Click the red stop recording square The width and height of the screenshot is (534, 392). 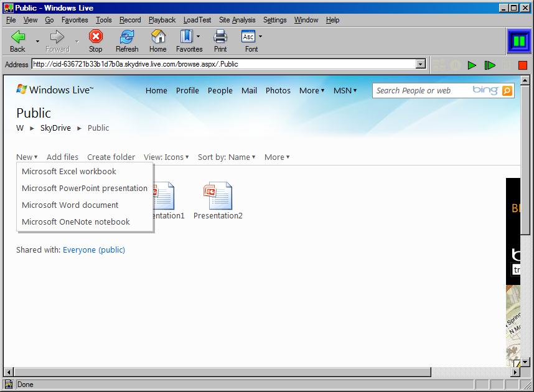pos(522,65)
